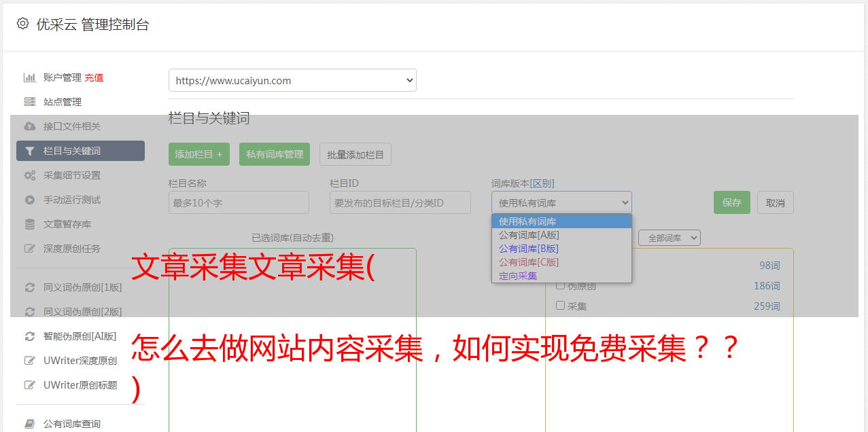Choose 公有词库[B版] option
Screen dimensions: 868x432
[x=561, y=249]
